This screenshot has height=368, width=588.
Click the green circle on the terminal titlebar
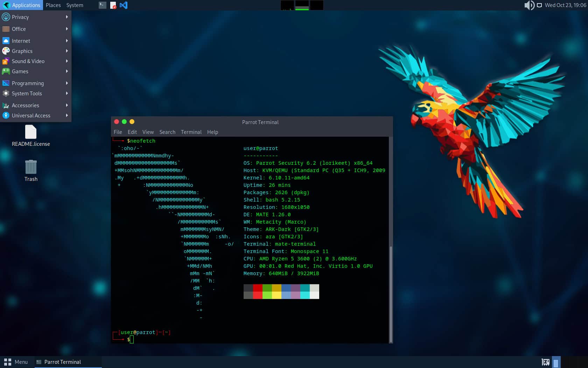pyautogui.click(x=124, y=122)
